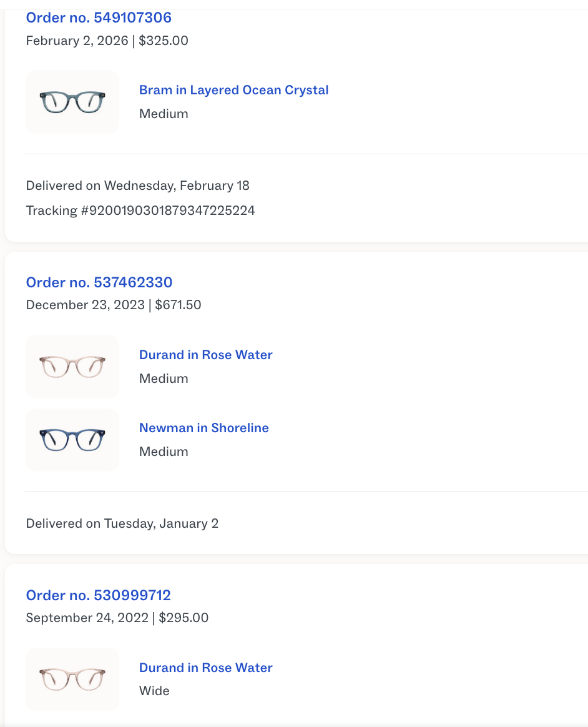
Task: Click Durand Rose Water thumbnail in December 2023 order
Action: [72, 367]
